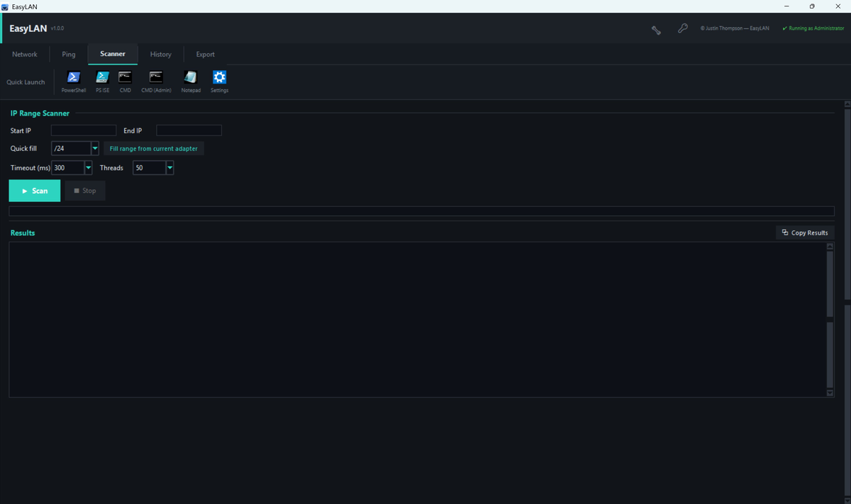Open the CMD quick launch icon
Image resolution: width=851 pixels, height=504 pixels.
125,77
